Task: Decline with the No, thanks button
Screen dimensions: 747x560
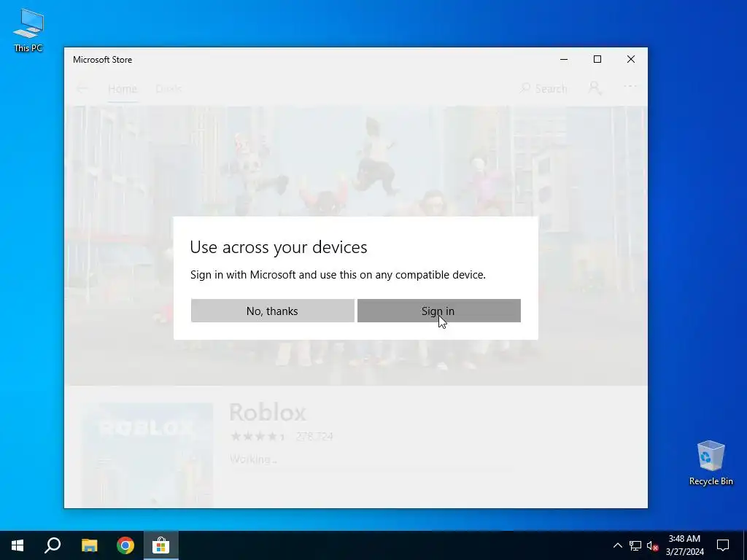Action: (x=273, y=311)
